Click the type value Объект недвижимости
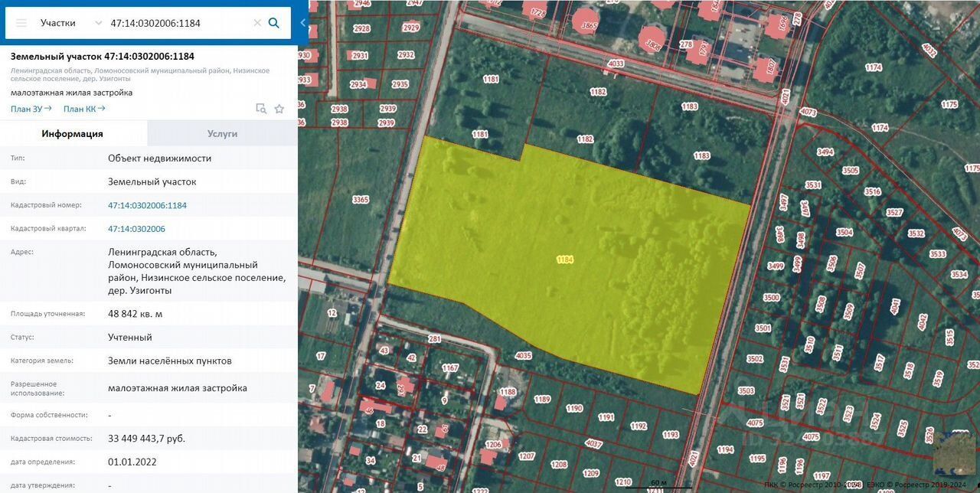 point(159,158)
